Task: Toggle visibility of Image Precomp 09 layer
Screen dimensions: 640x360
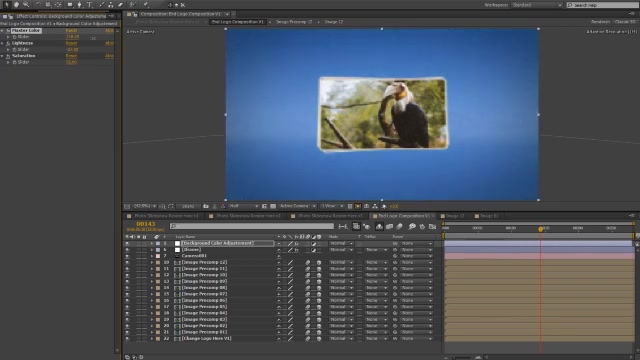Action: pyautogui.click(x=127, y=281)
